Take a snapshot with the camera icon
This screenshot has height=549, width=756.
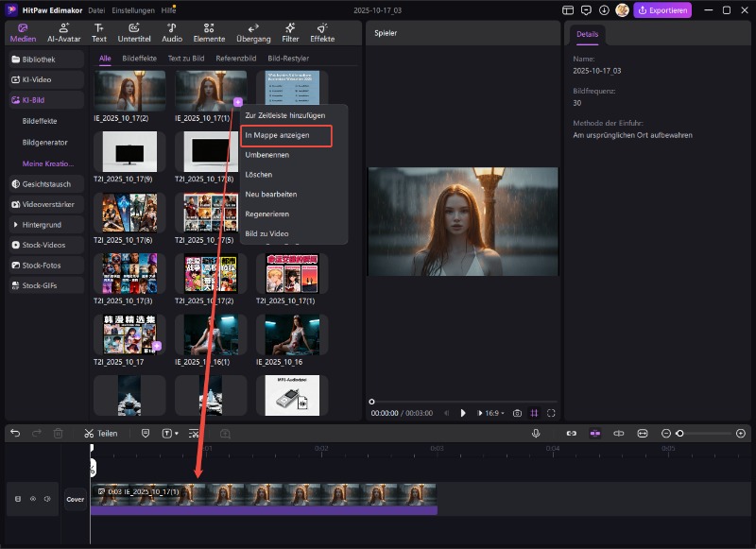pos(517,413)
